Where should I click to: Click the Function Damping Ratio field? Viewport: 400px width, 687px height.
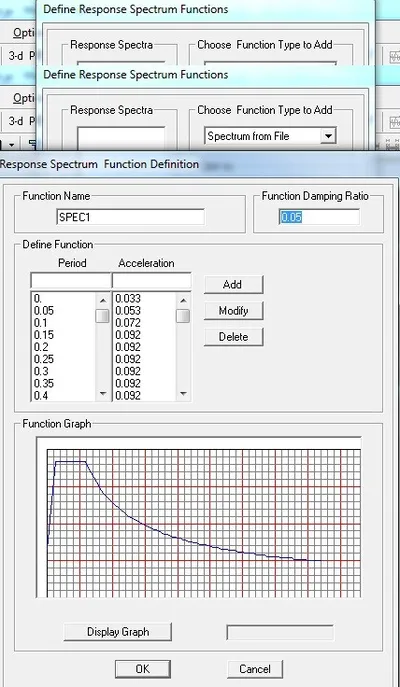pyautogui.click(x=319, y=217)
